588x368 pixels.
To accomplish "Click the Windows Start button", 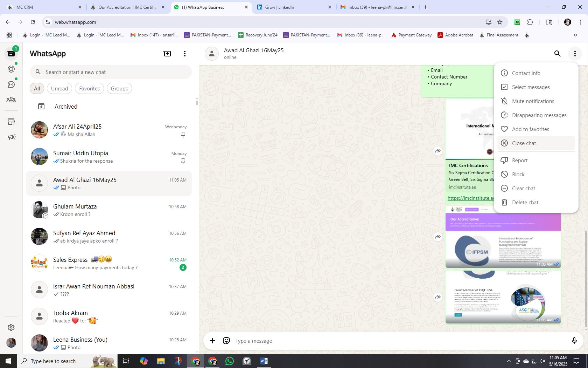I will 8,361.
